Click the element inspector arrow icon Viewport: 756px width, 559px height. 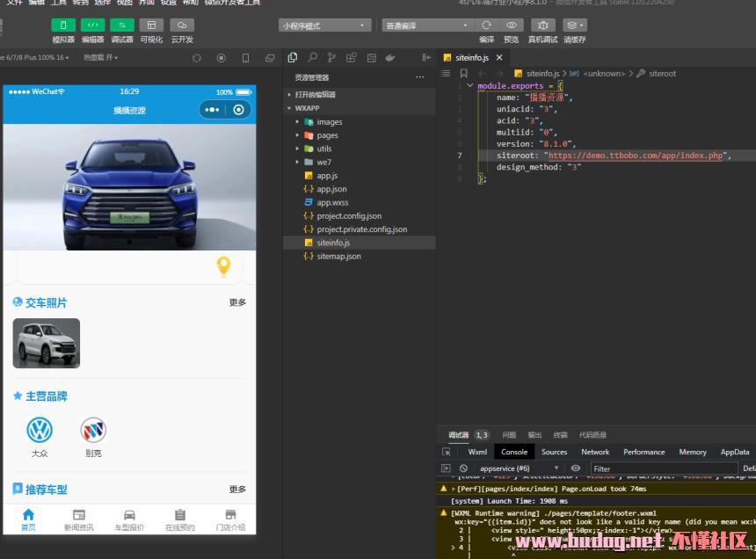(447, 452)
